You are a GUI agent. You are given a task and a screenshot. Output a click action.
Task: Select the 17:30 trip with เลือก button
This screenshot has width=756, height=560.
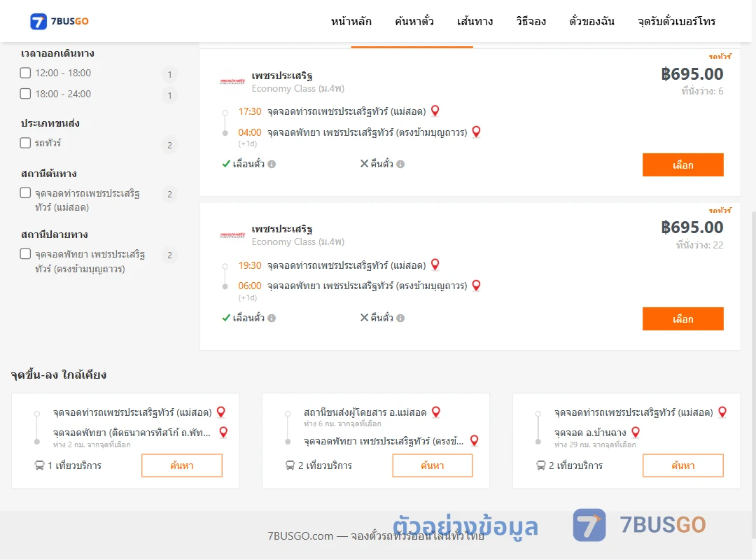(682, 165)
